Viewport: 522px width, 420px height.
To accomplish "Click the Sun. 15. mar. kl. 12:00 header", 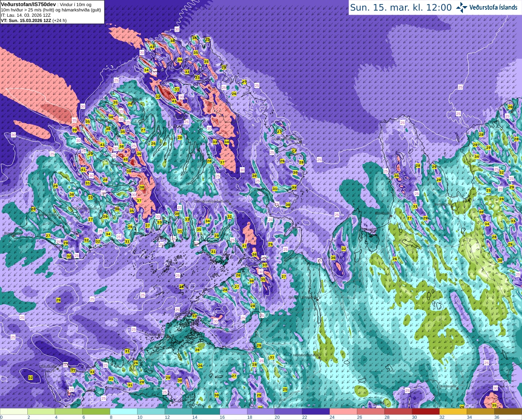I will [x=401, y=7].
